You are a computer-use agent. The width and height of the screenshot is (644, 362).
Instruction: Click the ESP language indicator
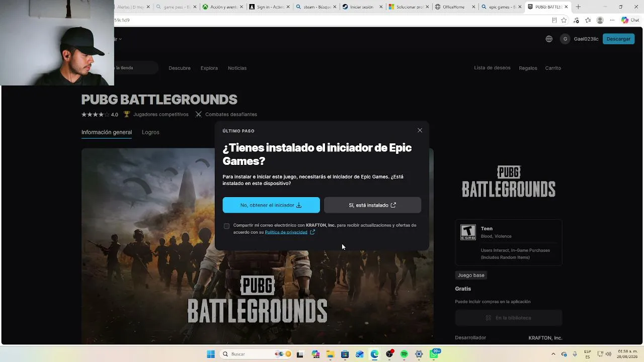[x=587, y=354]
